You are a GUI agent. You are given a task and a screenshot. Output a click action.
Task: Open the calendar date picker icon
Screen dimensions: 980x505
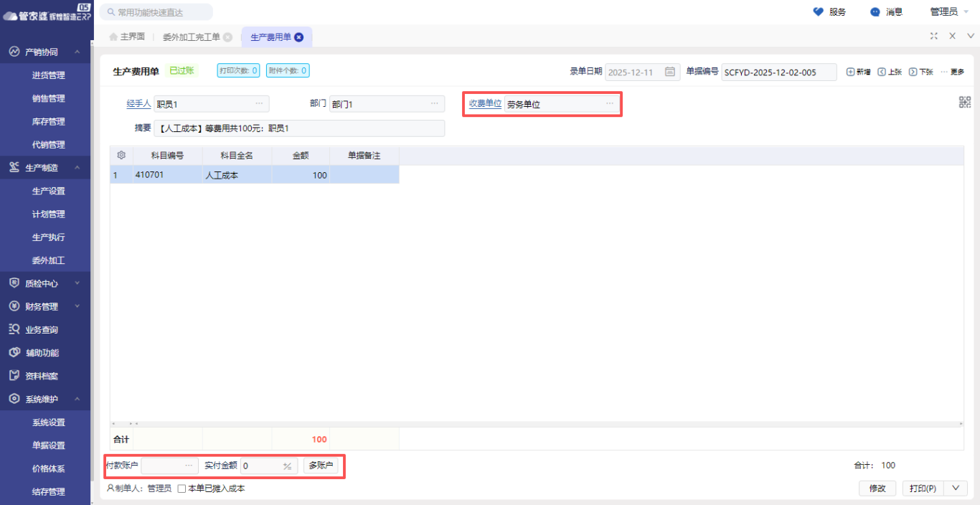(669, 72)
